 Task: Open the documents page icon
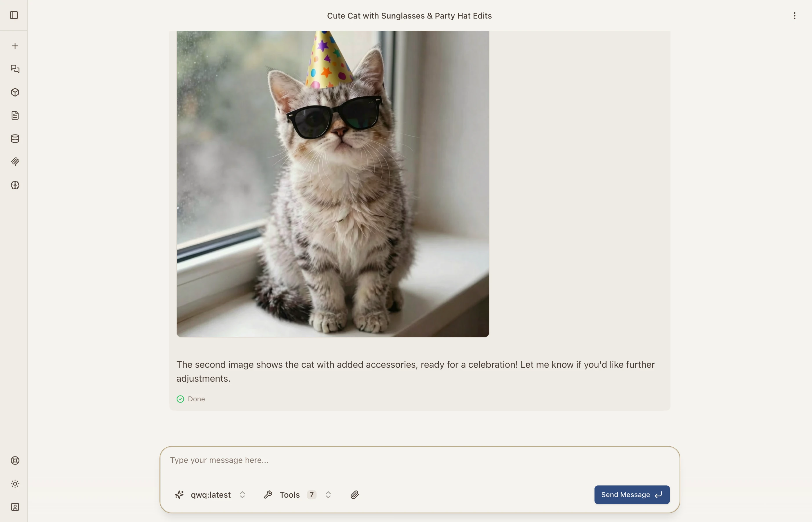point(15,116)
